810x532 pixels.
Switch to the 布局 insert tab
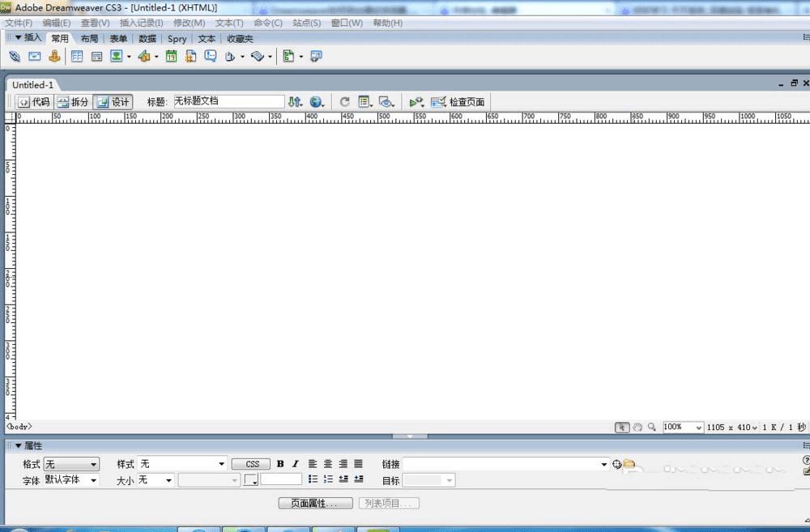coord(89,38)
